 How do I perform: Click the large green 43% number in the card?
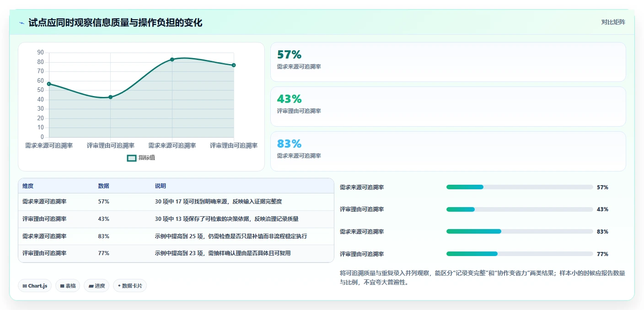click(289, 99)
